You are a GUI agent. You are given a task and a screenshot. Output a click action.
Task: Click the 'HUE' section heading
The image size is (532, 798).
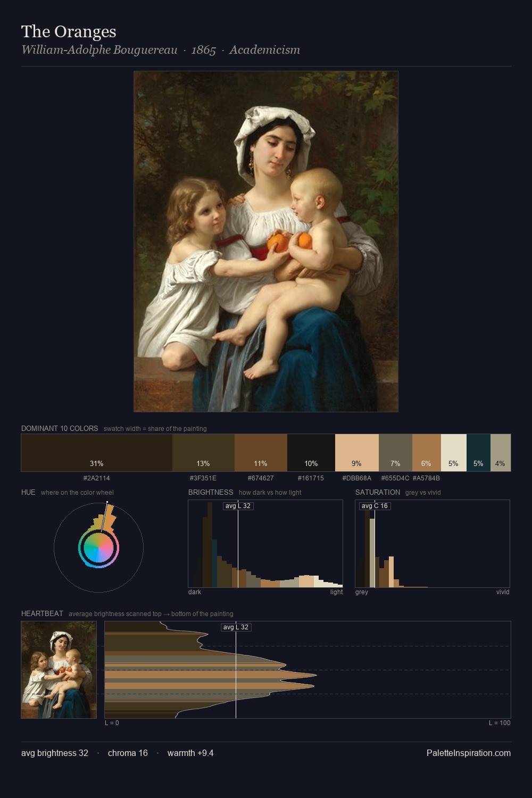[x=28, y=492]
